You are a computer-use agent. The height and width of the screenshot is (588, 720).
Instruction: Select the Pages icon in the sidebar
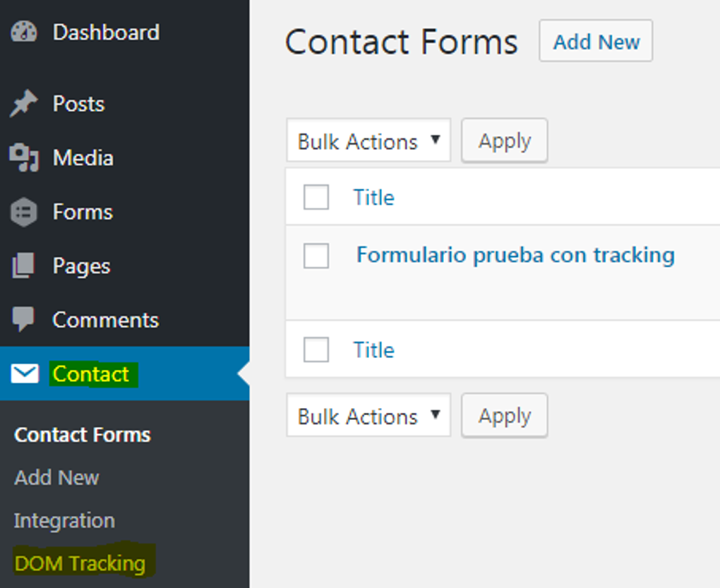coord(24,265)
